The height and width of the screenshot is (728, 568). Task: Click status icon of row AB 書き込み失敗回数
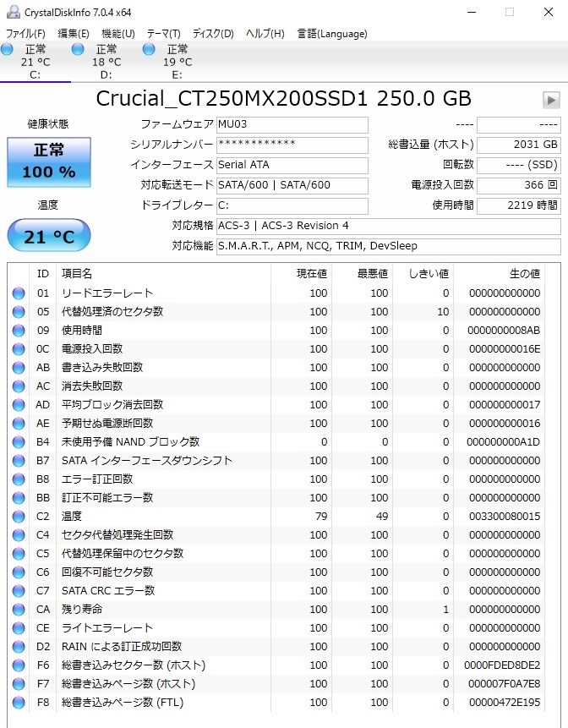coord(19,367)
